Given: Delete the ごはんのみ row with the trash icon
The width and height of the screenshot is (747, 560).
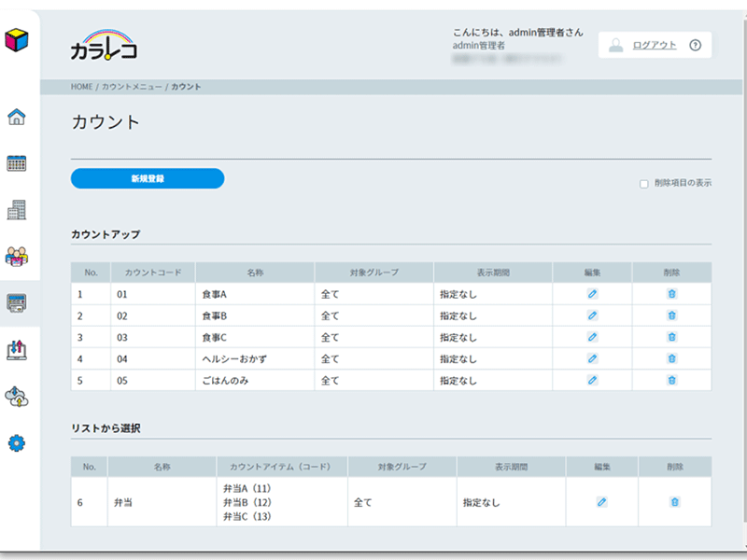Looking at the screenshot, I should coord(671,381).
